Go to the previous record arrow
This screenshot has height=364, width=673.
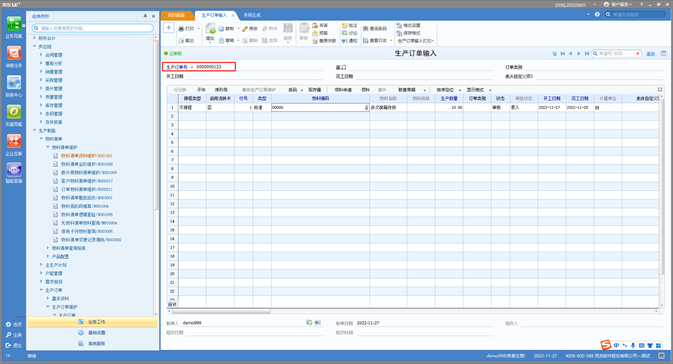pos(570,54)
